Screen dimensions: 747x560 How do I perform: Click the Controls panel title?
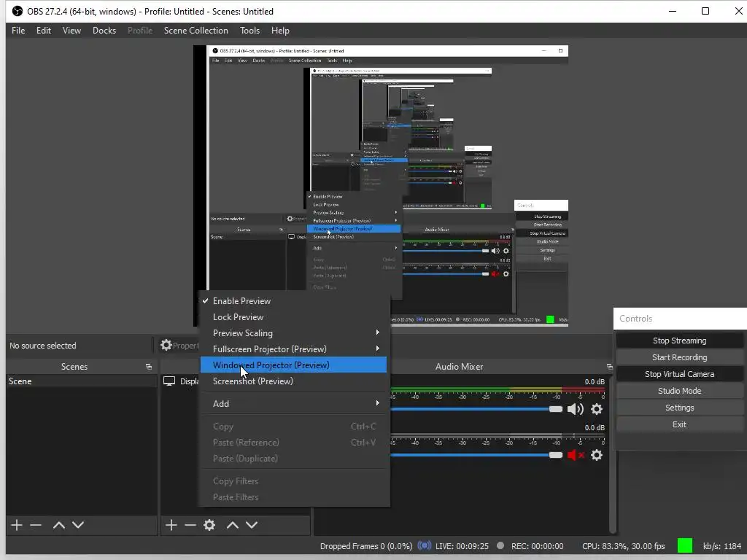(636, 319)
